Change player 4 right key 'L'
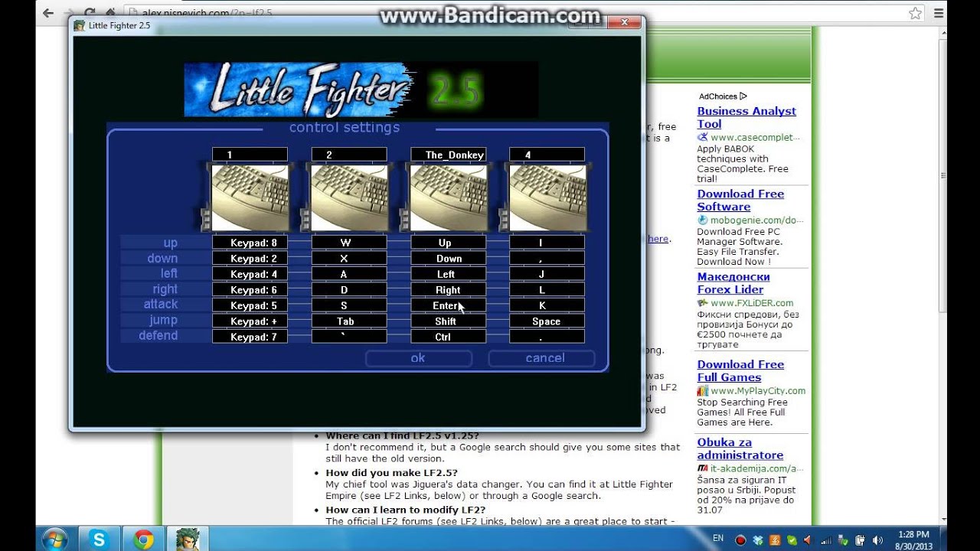The image size is (980, 551). point(547,290)
